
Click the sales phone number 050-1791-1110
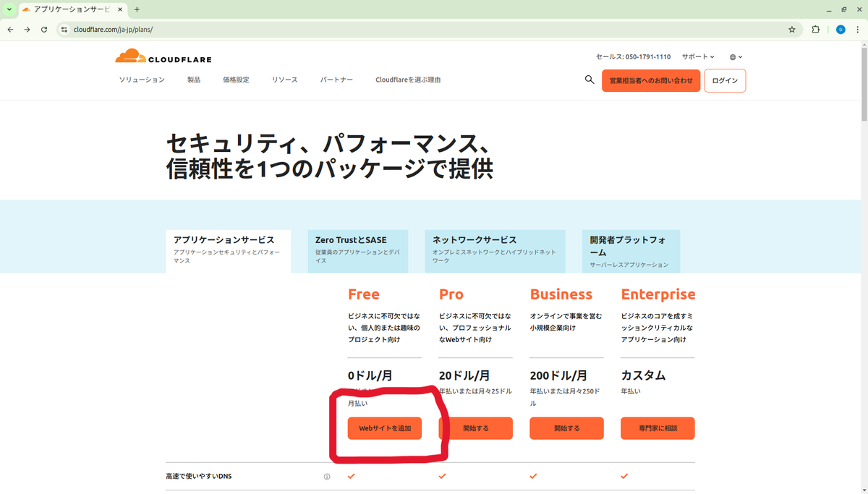tap(647, 56)
